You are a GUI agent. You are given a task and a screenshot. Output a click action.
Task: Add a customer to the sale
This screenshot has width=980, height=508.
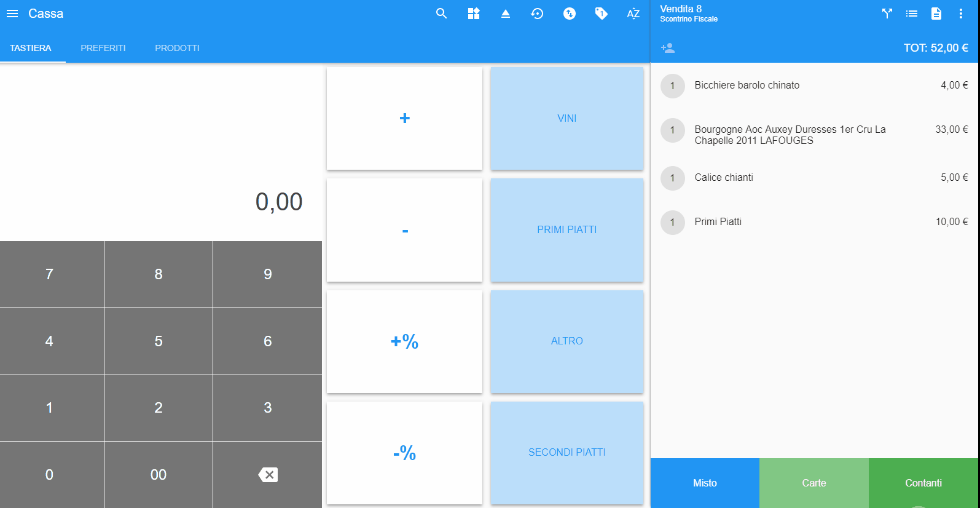[x=668, y=48]
